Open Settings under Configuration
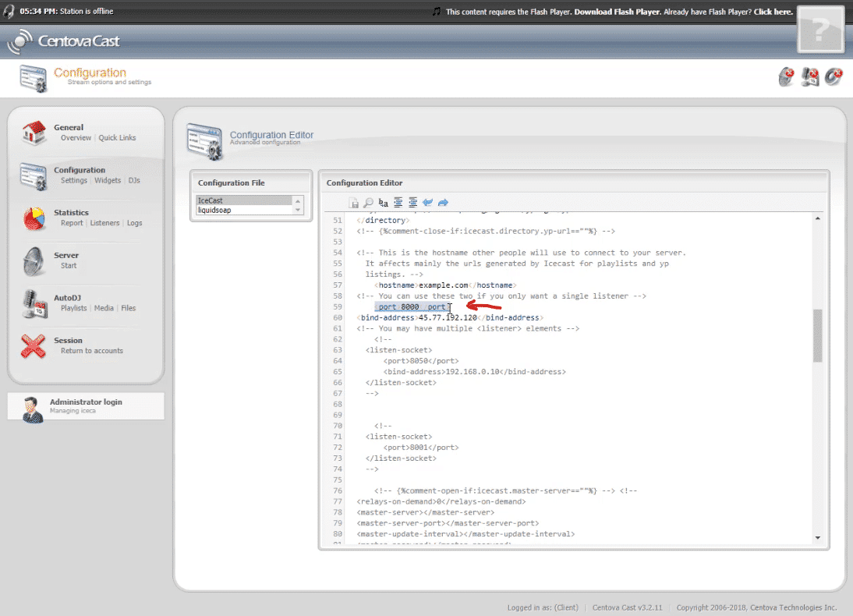The height and width of the screenshot is (616, 853). click(x=74, y=180)
